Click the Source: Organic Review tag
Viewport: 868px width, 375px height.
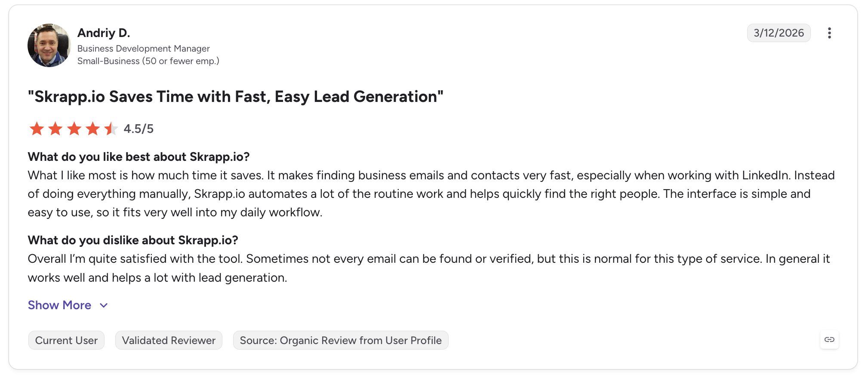click(341, 340)
